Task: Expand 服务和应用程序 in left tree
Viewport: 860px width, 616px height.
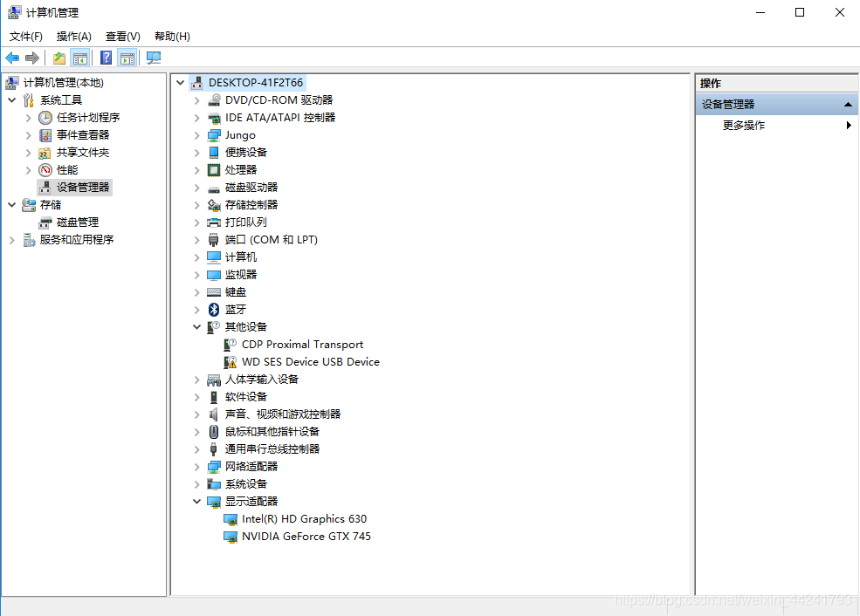Action: pos(12,240)
